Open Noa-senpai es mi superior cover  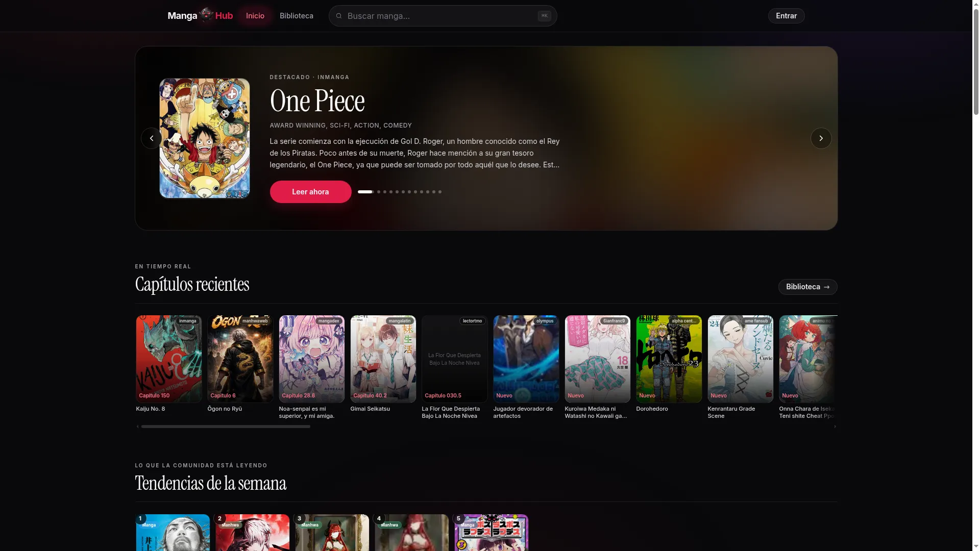tap(312, 359)
